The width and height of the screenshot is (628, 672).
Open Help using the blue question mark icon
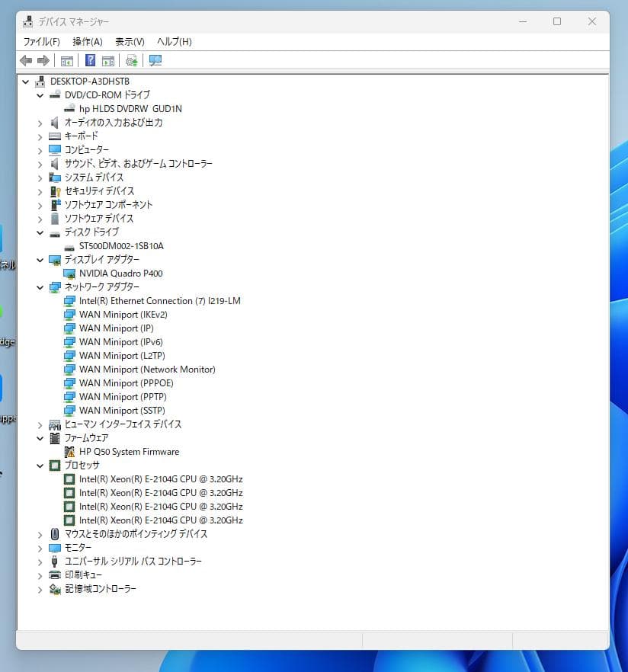point(90,60)
